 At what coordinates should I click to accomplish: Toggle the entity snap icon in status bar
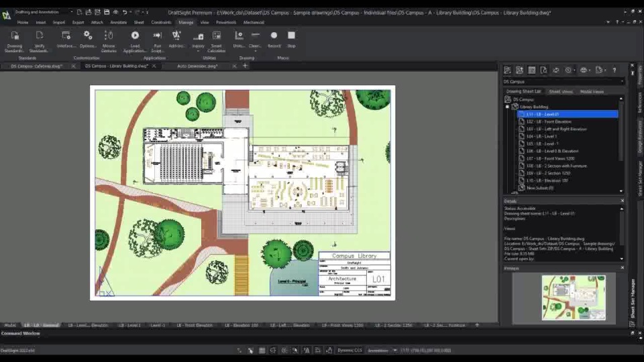(x=295, y=351)
